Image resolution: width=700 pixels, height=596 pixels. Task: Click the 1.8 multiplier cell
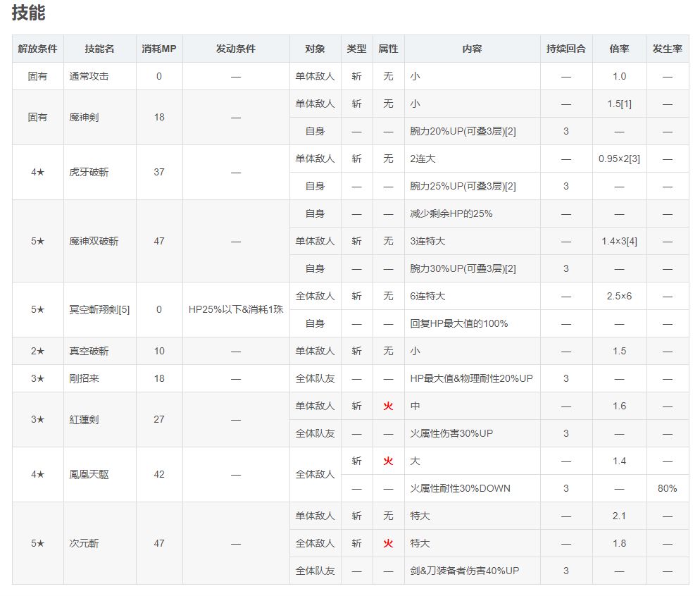pos(619,543)
